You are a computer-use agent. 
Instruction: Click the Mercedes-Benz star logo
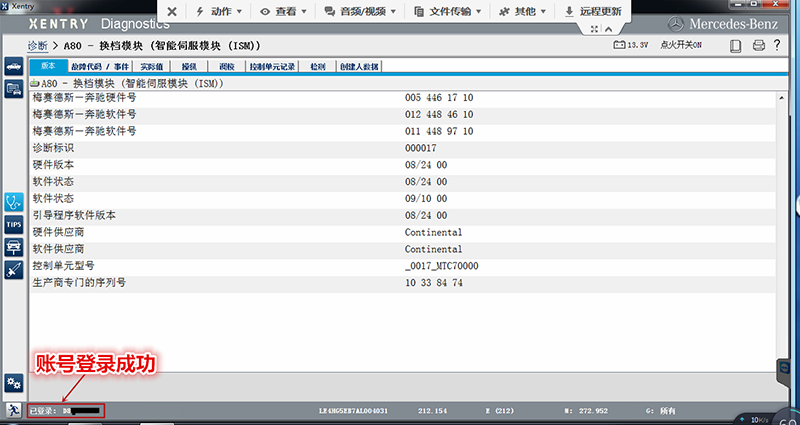coord(676,23)
